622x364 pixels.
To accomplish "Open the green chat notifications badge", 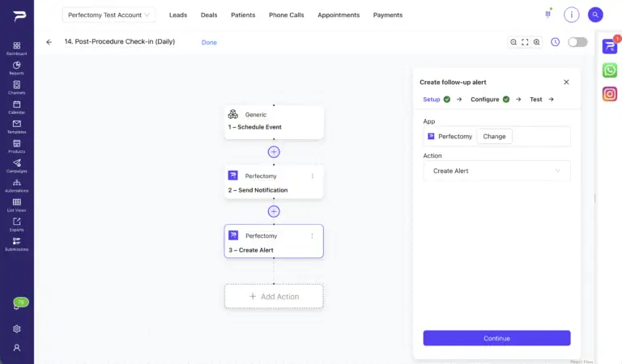I will tap(19, 303).
